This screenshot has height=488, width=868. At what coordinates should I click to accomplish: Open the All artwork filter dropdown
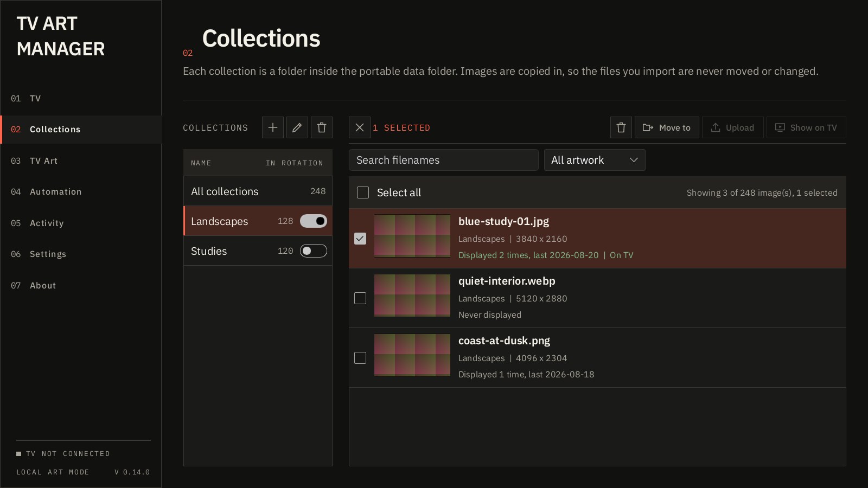click(x=595, y=160)
